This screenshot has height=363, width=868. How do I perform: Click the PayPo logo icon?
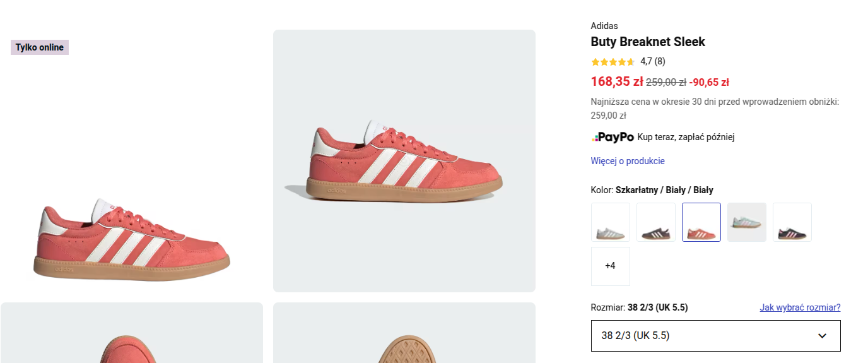pos(613,137)
